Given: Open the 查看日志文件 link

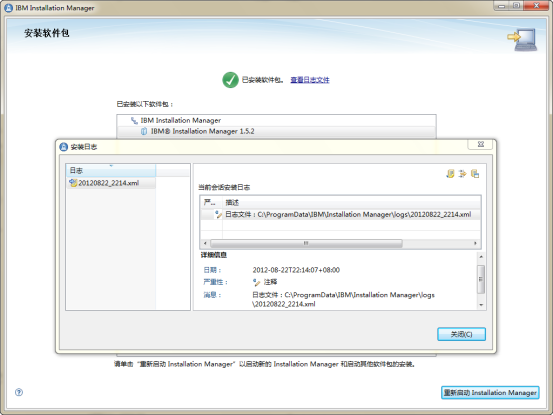Looking at the screenshot, I should (310, 80).
